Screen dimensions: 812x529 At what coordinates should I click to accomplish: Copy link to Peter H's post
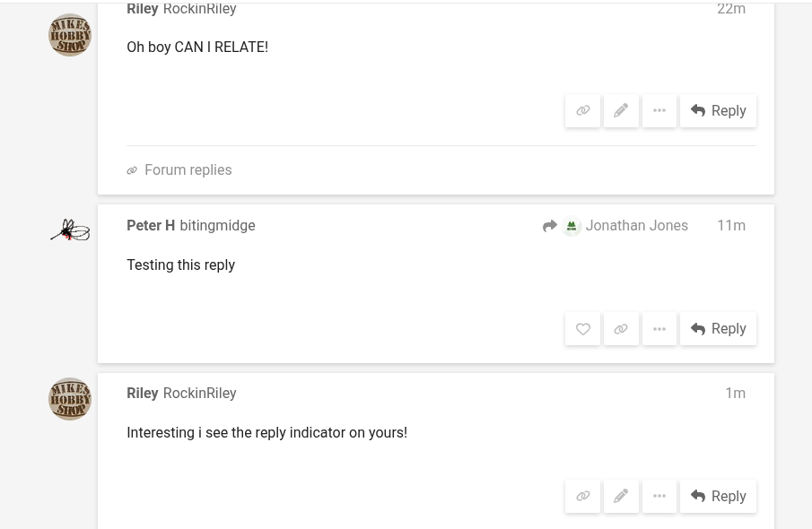click(x=621, y=329)
